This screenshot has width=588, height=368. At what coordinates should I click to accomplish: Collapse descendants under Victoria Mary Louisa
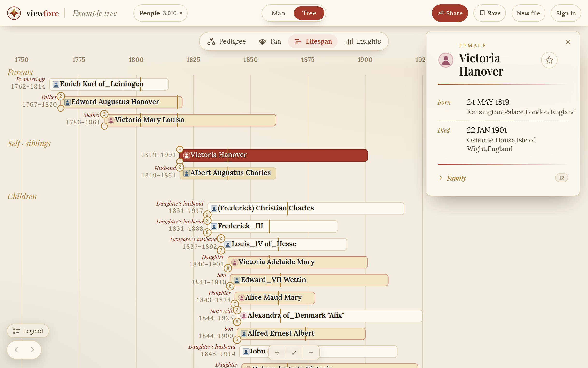[104, 126]
